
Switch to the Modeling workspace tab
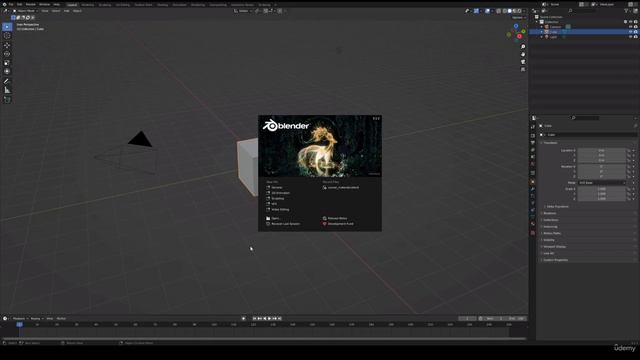[88, 5]
